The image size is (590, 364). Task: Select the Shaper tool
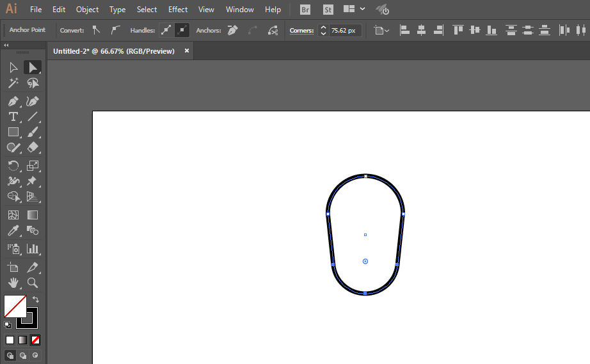pos(13,147)
